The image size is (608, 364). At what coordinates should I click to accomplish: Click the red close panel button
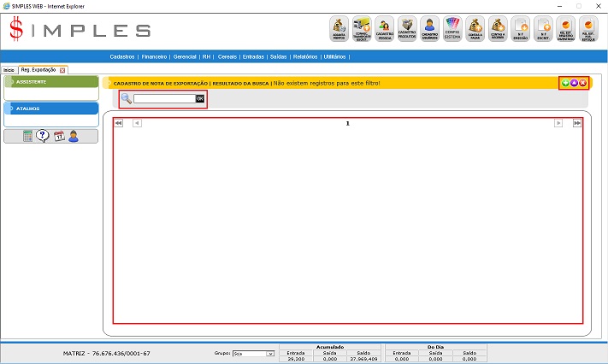583,83
